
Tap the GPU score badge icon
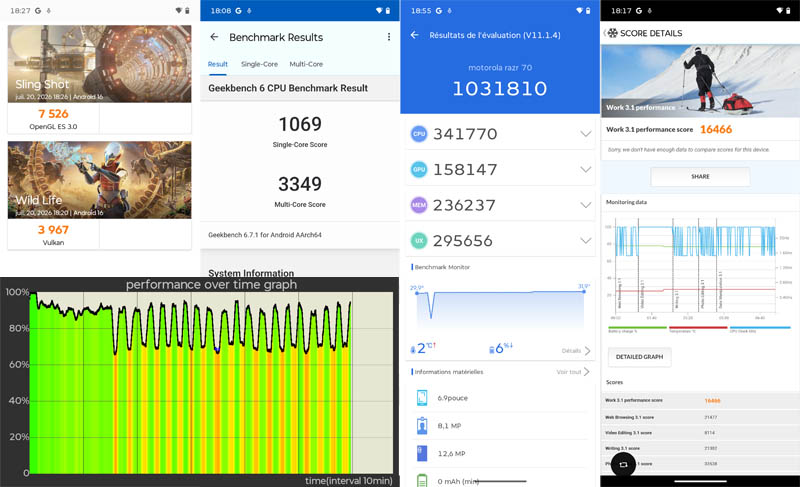click(419, 169)
